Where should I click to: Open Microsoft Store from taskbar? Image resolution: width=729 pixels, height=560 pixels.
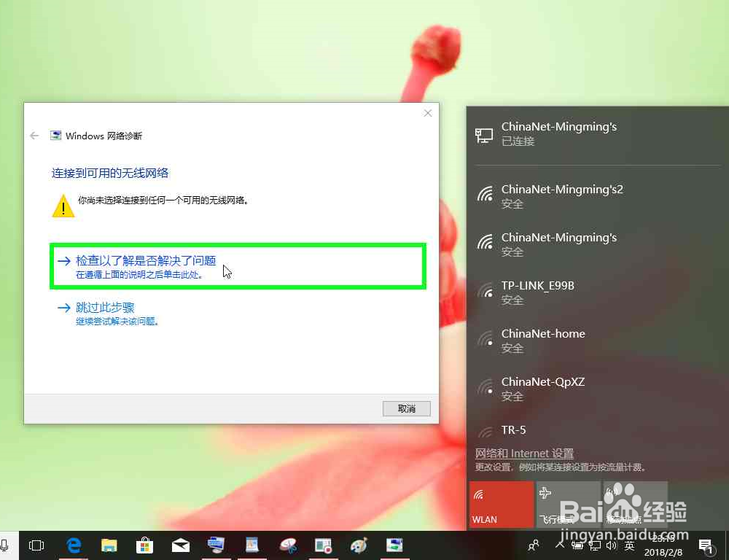[x=144, y=545]
